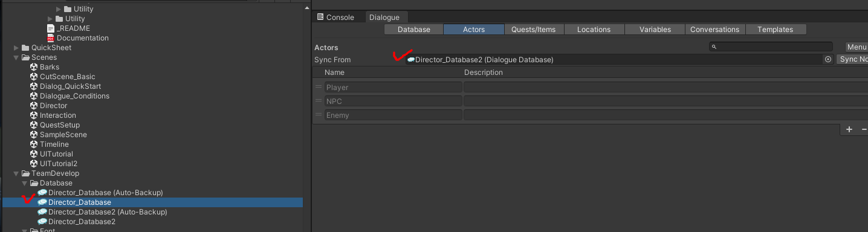Select the Actors section tab

click(x=474, y=29)
